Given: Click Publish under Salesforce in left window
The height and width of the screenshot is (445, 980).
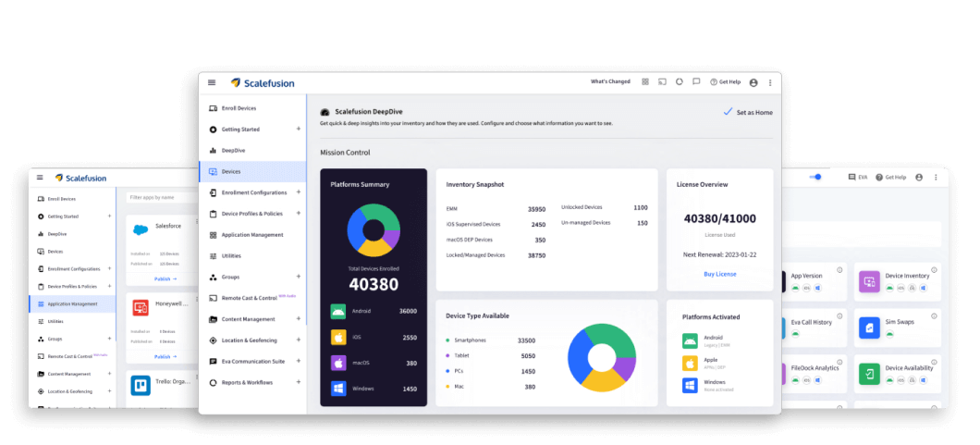Looking at the screenshot, I should [x=165, y=278].
